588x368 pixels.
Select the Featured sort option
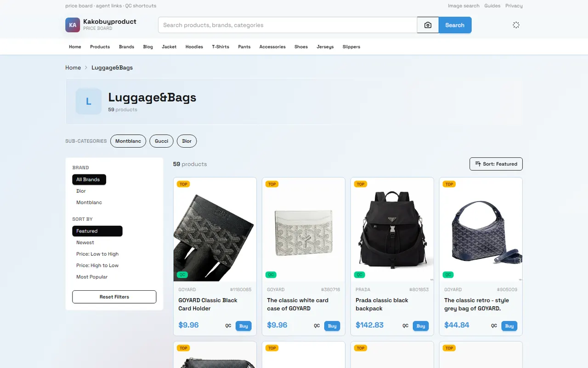coord(97,231)
